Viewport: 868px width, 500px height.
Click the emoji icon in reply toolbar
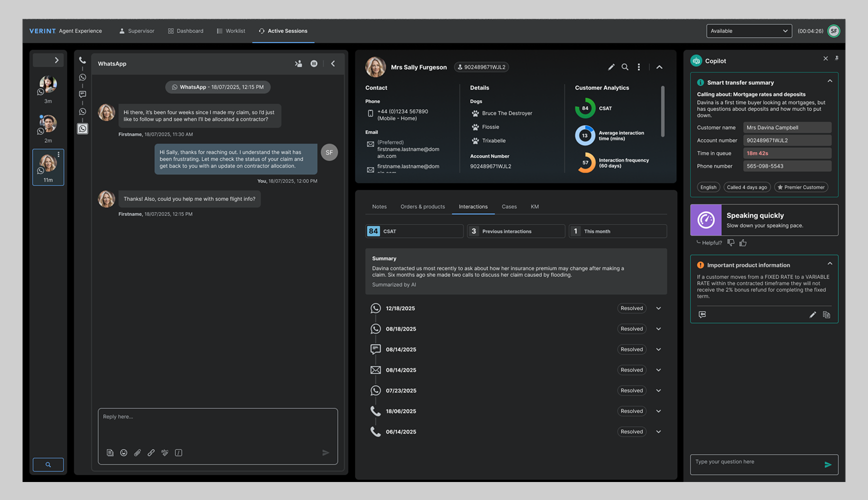[x=123, y=452]
